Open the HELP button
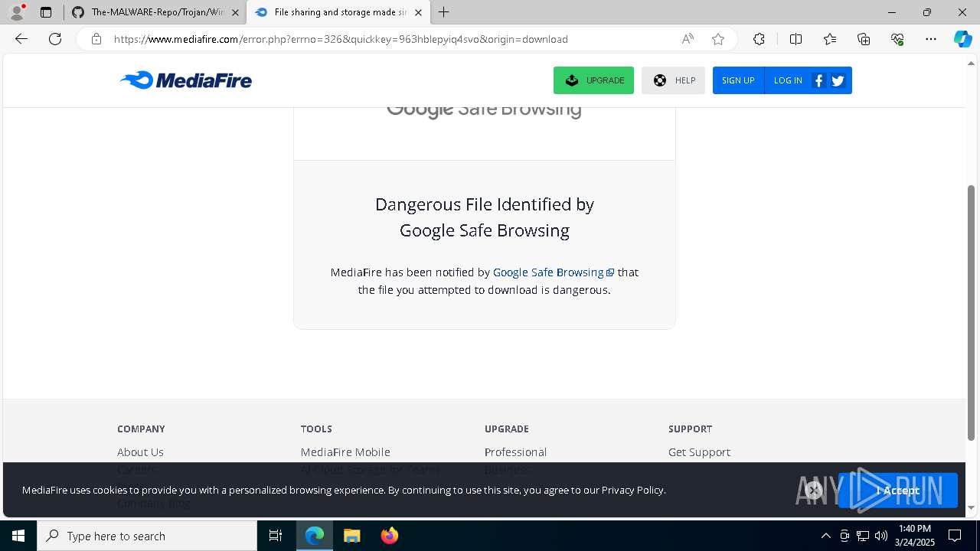Viewport: 980px width, 551px height. [x=673, y=80]
